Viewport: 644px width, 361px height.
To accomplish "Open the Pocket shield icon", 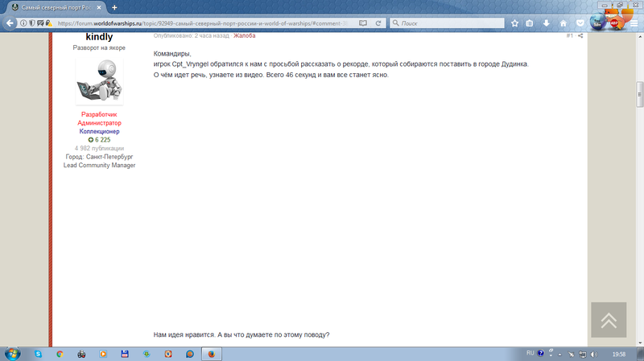I will coord(580,23).
